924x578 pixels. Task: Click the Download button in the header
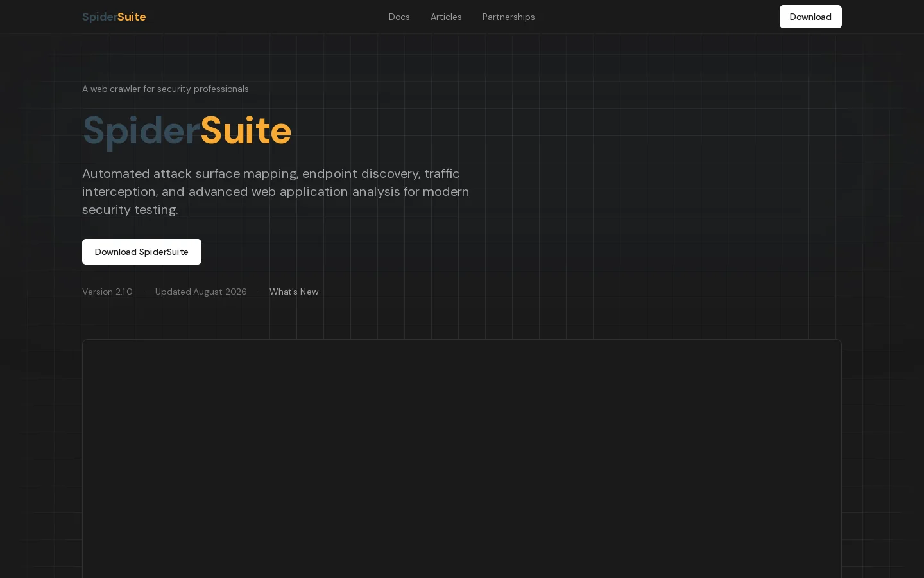coord(810,17)
